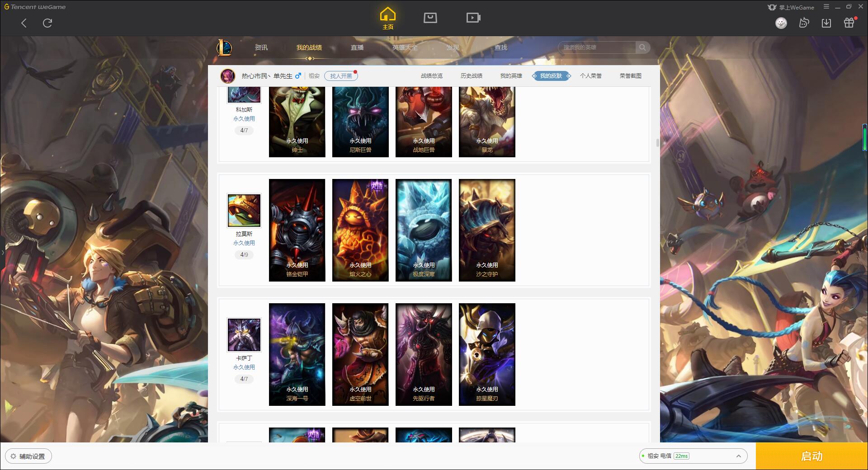Click the 暴龙 skin thumbnail
Screen dimensions: 868x470
487,122
